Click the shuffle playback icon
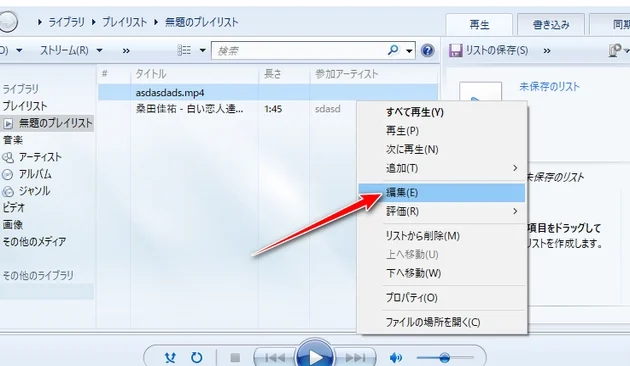The width and height of the screenshot is (630, 366). (170, 357)
